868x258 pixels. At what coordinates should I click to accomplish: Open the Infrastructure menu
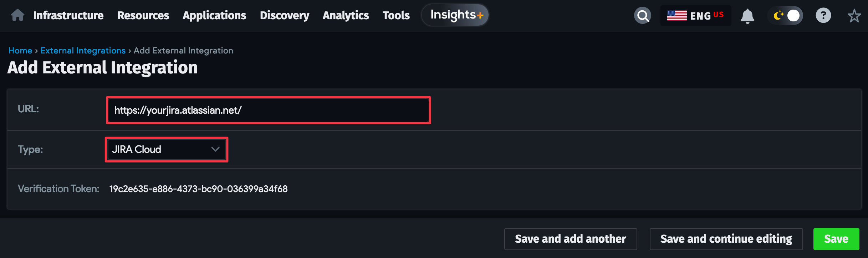[68, 15]
